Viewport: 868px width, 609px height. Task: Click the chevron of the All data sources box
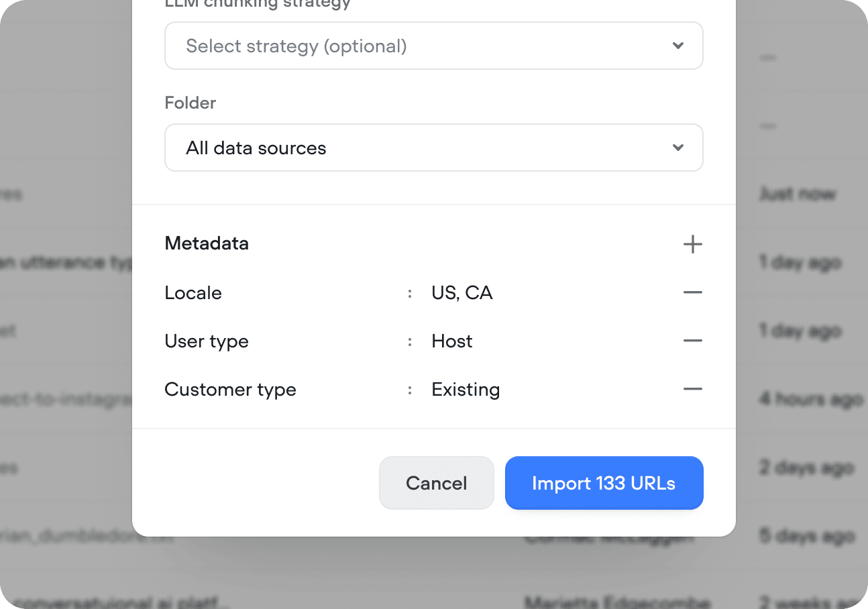[x=678, y=148]
